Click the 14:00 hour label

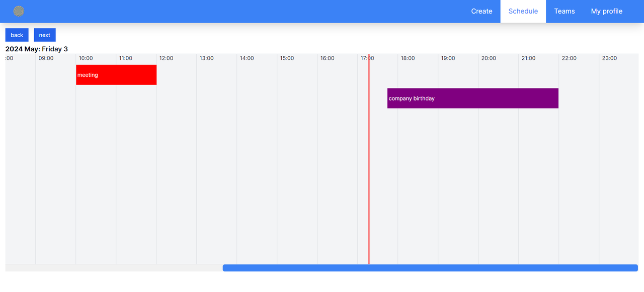[x=247, y=58]
